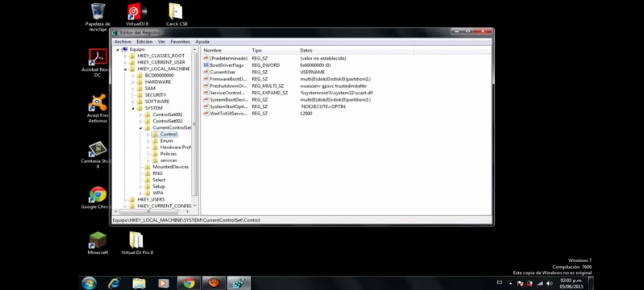The width and height of the screenshot is (644, 290).
Task: Collapse the CurrentControlSet key
Action: coord(141,128)
